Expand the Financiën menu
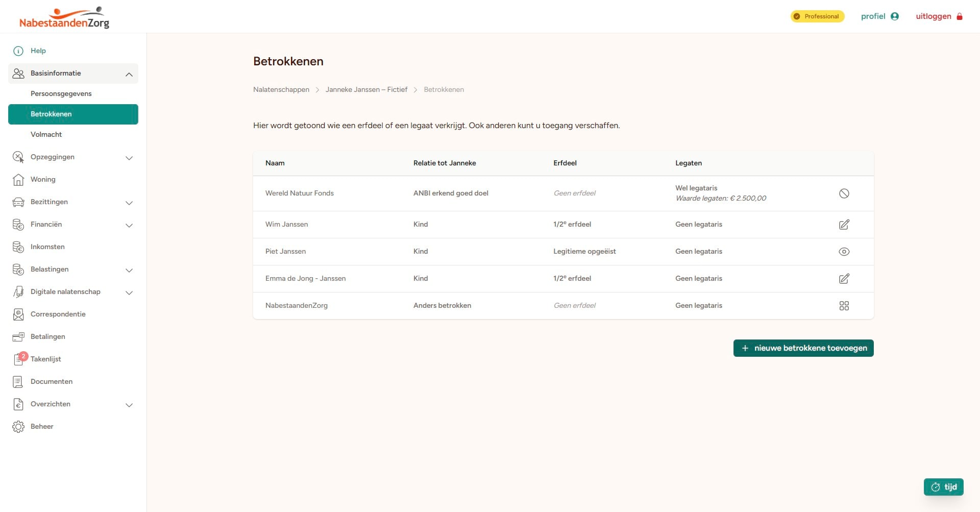Image resolution: width=980 pixels, height=512 pixels. pos(129,225)
